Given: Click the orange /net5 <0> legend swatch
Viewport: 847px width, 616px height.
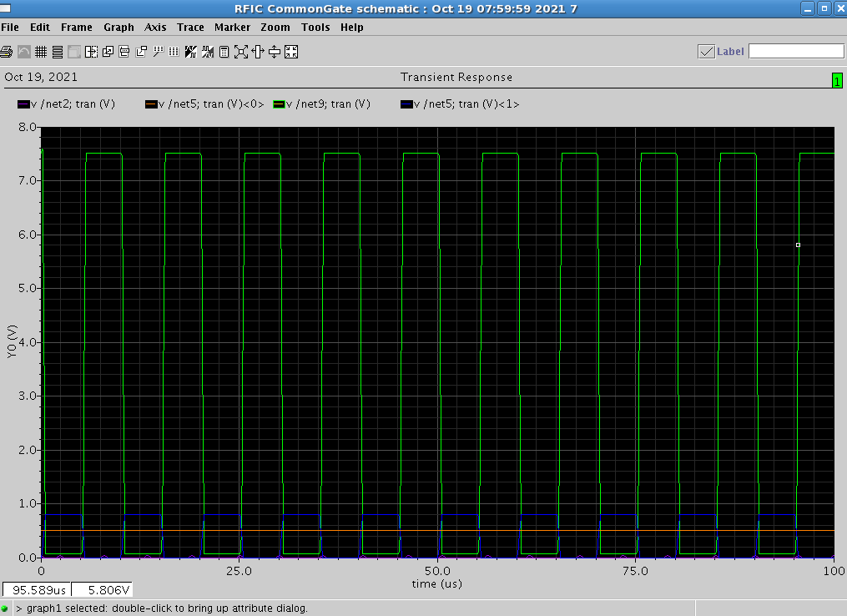Looking at the screenshot, I should point(151,104).
